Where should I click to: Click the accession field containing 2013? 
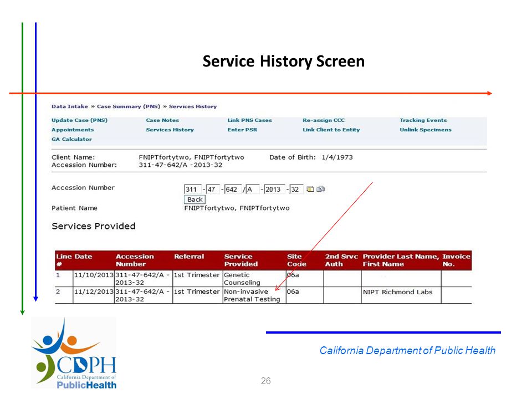[x=274, y=190]
